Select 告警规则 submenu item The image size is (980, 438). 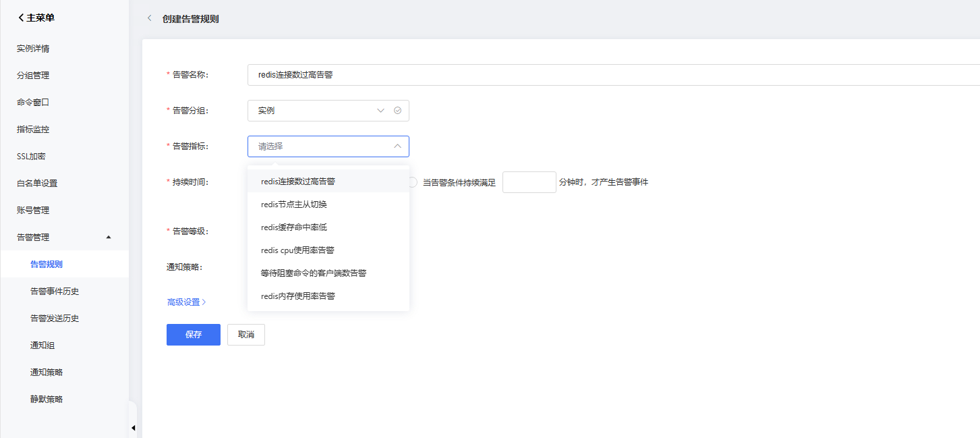point(64,265)
